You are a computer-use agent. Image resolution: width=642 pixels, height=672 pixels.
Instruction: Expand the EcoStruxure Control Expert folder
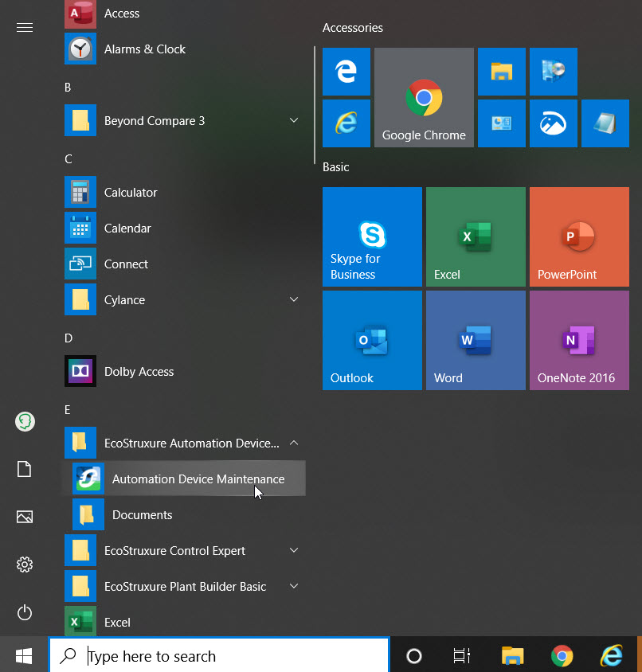(185, 551)
